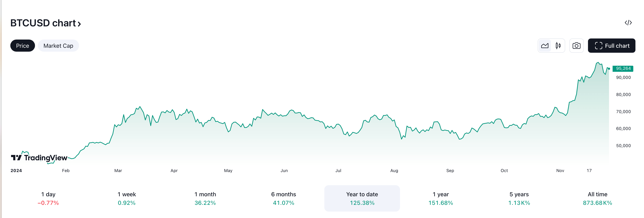Switch to the 5 years range
644x218 pixels.
pyautogui.click(x=519, y=199)
